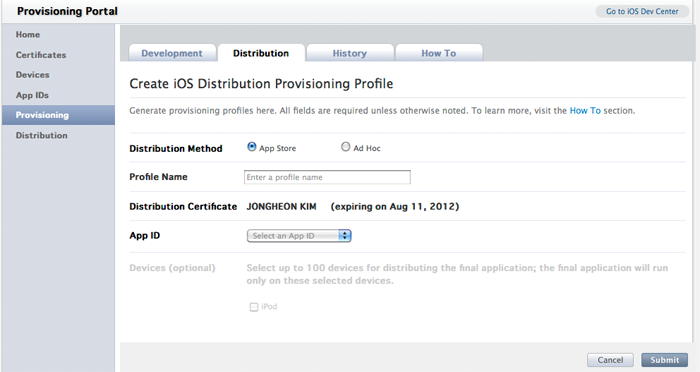Viewport: 700px width, 372px height.
Task: Click the Distribution Certificate label
Action: tap(183, 207)
